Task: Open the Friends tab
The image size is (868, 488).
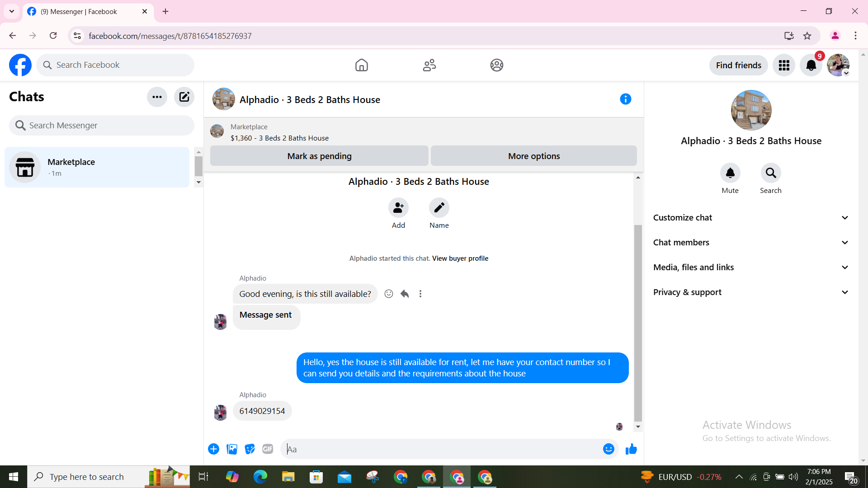Action: click(429, 65)
